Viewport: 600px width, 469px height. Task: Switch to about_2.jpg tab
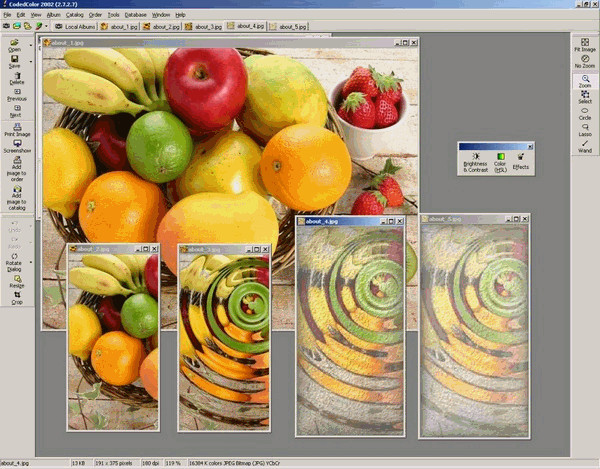click(161, 26)
